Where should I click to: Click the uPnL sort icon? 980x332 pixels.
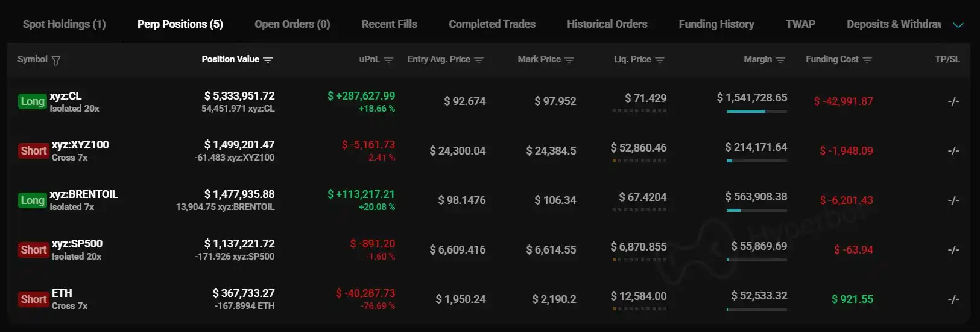click(388, 60)
